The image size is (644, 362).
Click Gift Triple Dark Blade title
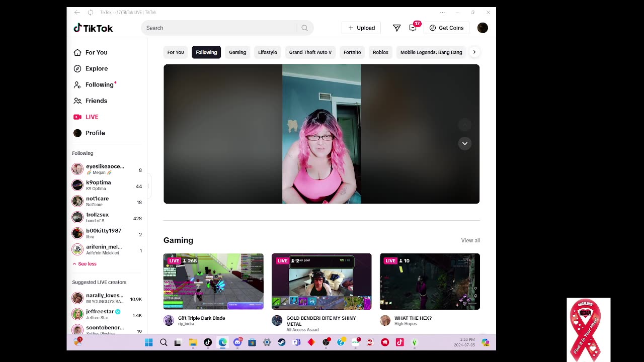click(x=202, y=318)
